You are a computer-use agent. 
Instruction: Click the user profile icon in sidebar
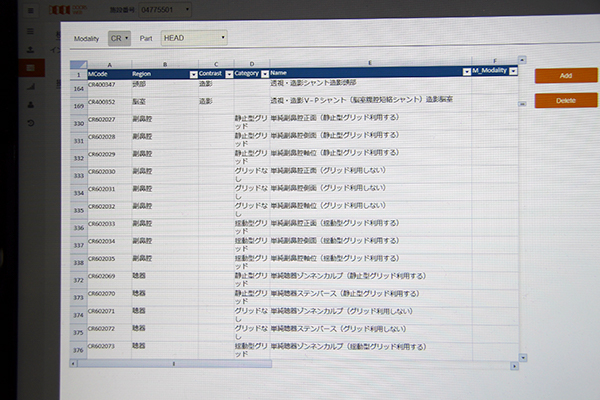point(30,104)
